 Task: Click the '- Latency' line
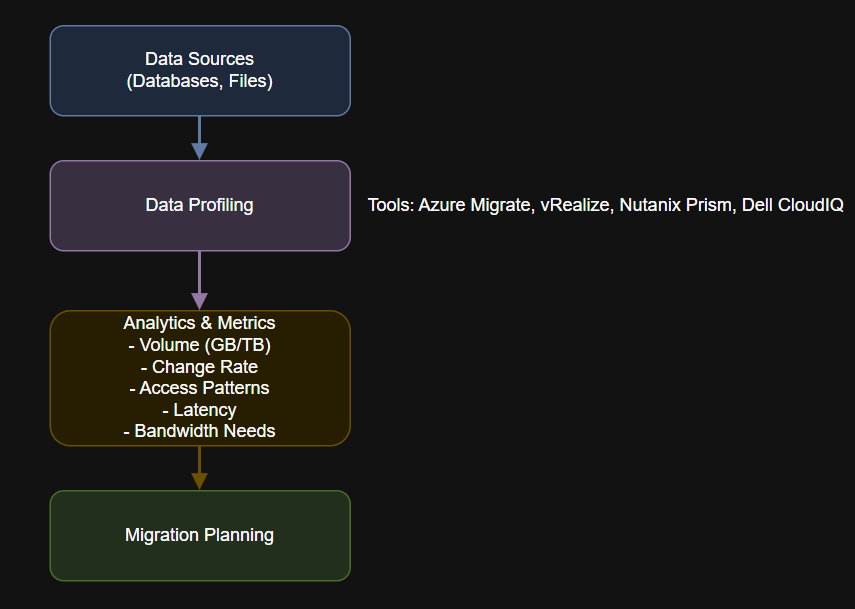click(x=200, y=410)
